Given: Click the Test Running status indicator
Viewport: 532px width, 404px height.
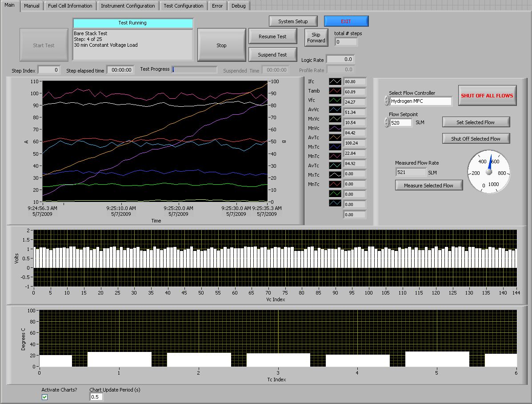Looking at the screenshot, I should (x=132, y=23).
